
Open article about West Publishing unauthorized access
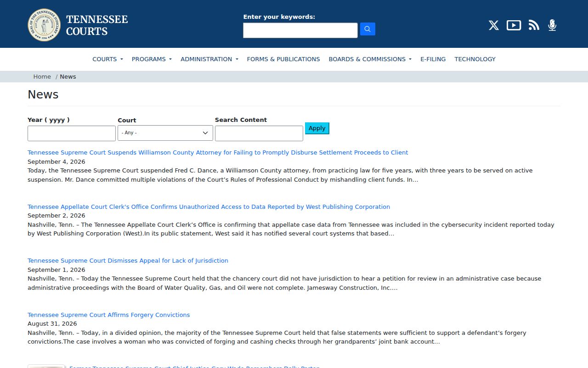[209, 207]
